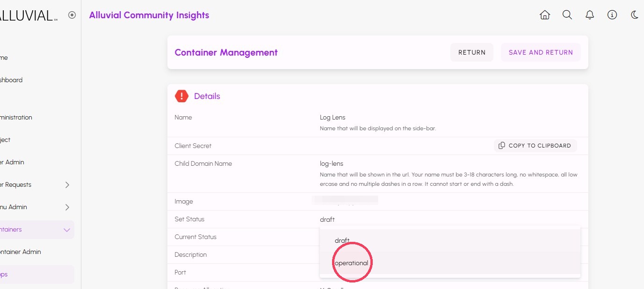The image size is (644, 289).
Task: Click the Set Status label
Action: click(189, 219)
